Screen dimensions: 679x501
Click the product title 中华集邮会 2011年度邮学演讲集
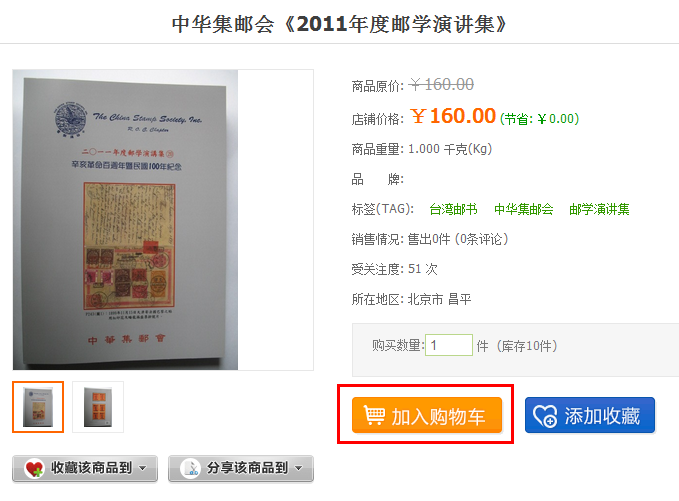tap(339, 24)
